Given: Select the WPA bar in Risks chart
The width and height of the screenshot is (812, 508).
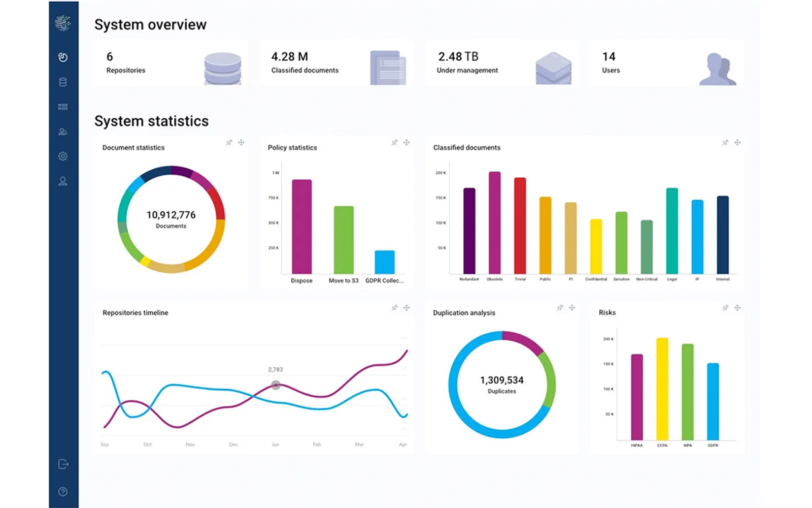Looking at the screenshot, I should [x=688, y=392].
